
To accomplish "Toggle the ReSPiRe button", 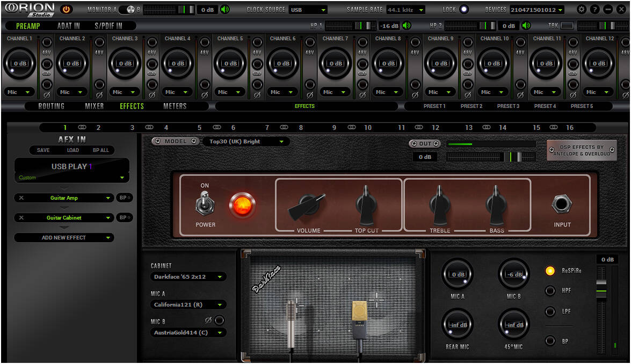I will click(x=550, y=271).
